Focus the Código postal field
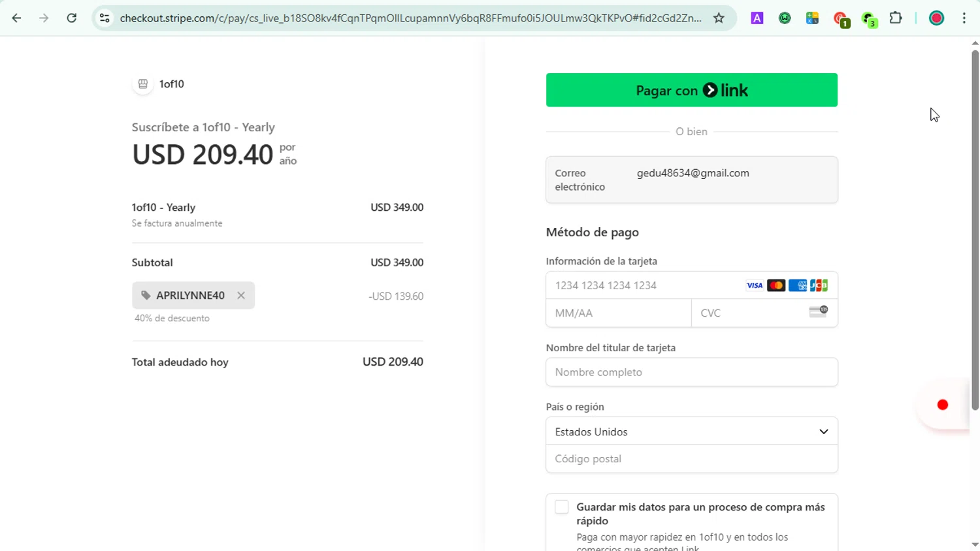980x551 pixels. [692, 459]
